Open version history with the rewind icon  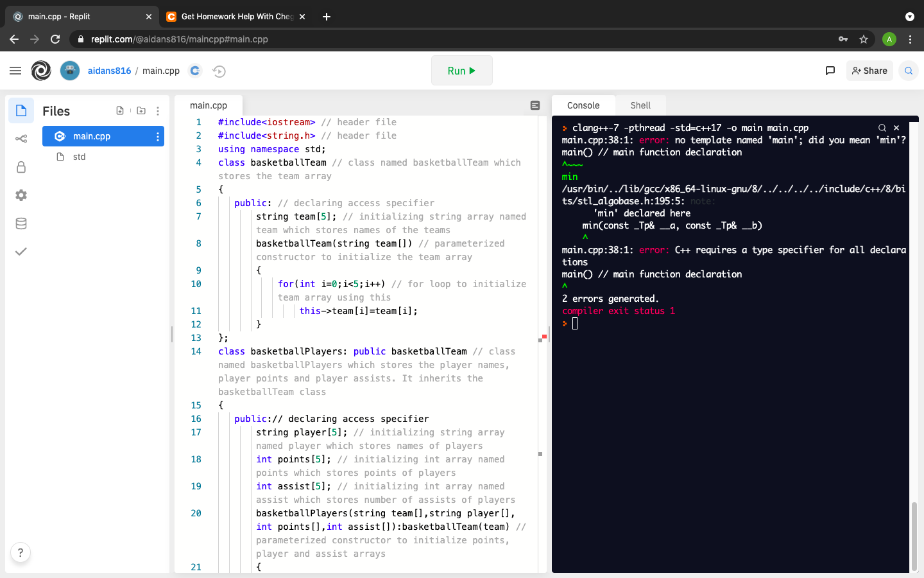click(219, 71)
